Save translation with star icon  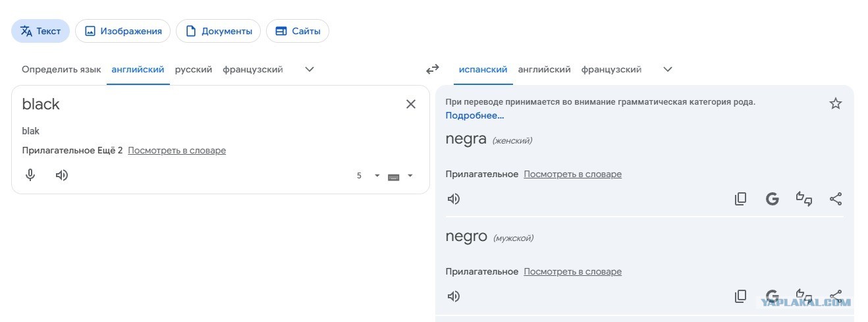click(836, 103)
